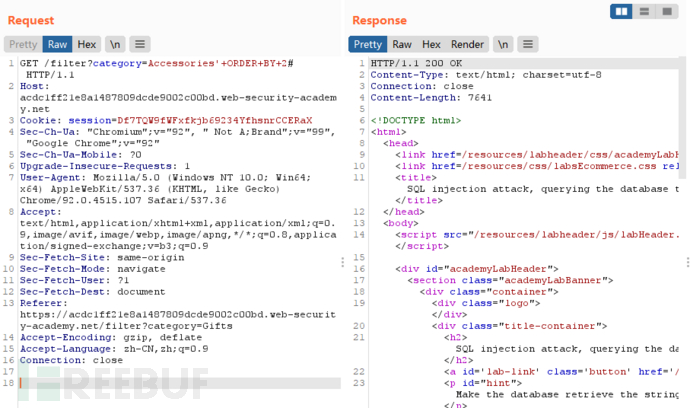Toggle non-printable \n characters in Request
Viewport: 690px width, 408px height.
coord(115,44)
